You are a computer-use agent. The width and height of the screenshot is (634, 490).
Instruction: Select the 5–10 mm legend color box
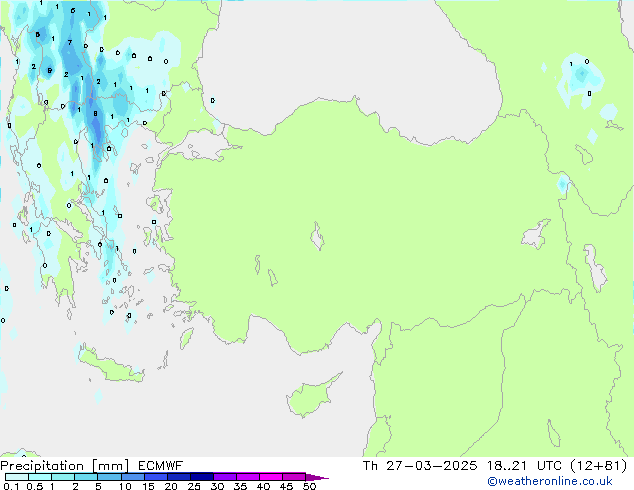tap(109, 477)
